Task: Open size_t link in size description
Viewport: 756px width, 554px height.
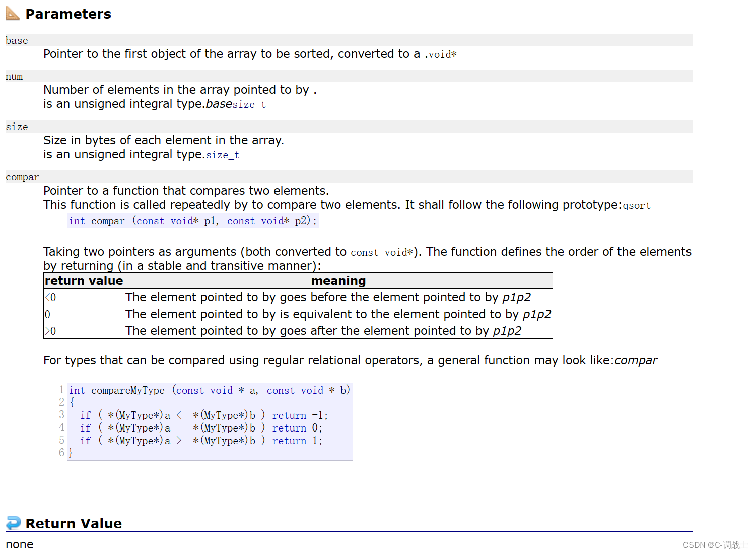Action: tap(222, 155)
